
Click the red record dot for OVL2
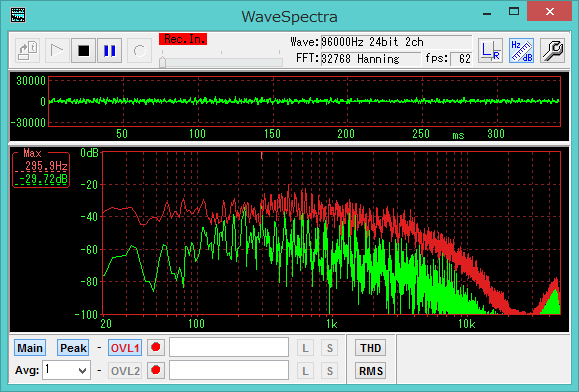click(156, 370)
